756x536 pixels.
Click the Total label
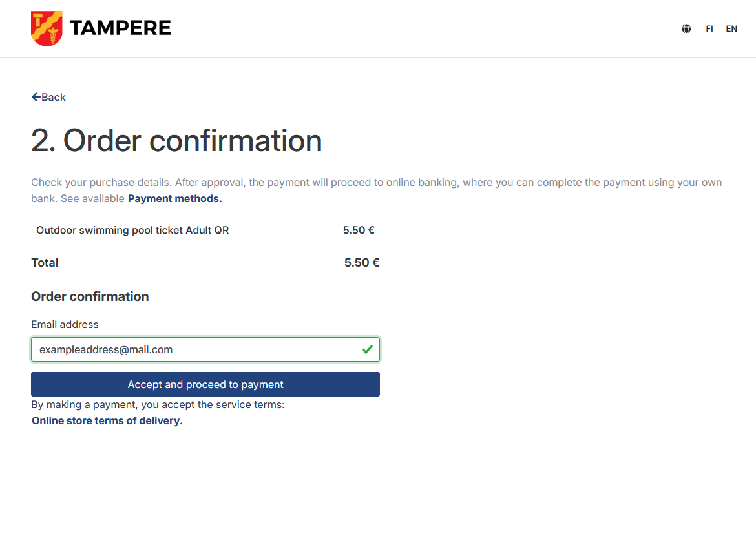coord(45,263)
